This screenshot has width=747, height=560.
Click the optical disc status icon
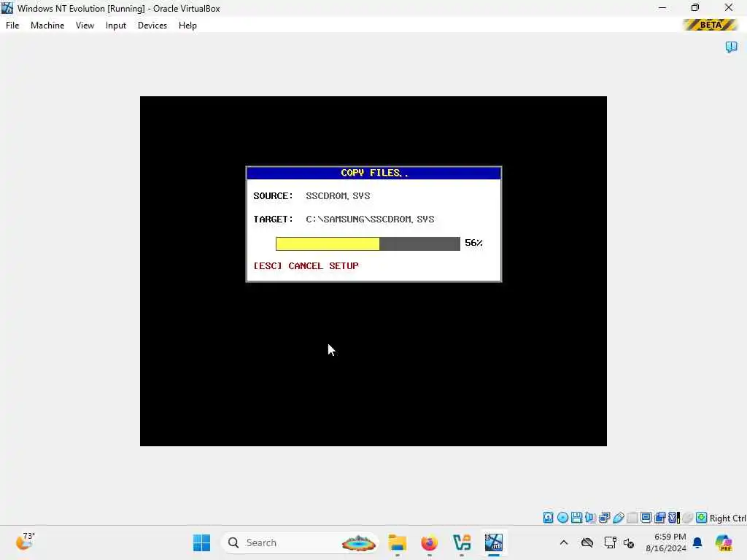(x=562, y=518)
